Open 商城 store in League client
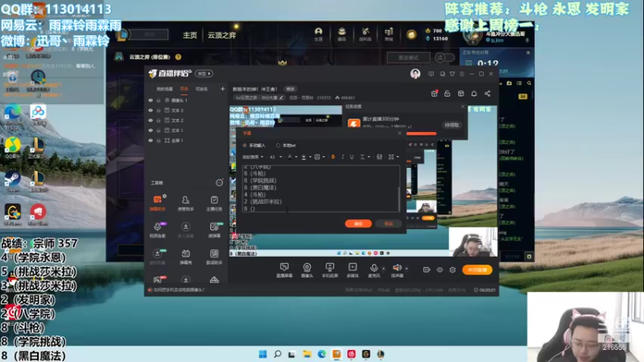This screenshot has width=644, height=362. tap(389, 35)
